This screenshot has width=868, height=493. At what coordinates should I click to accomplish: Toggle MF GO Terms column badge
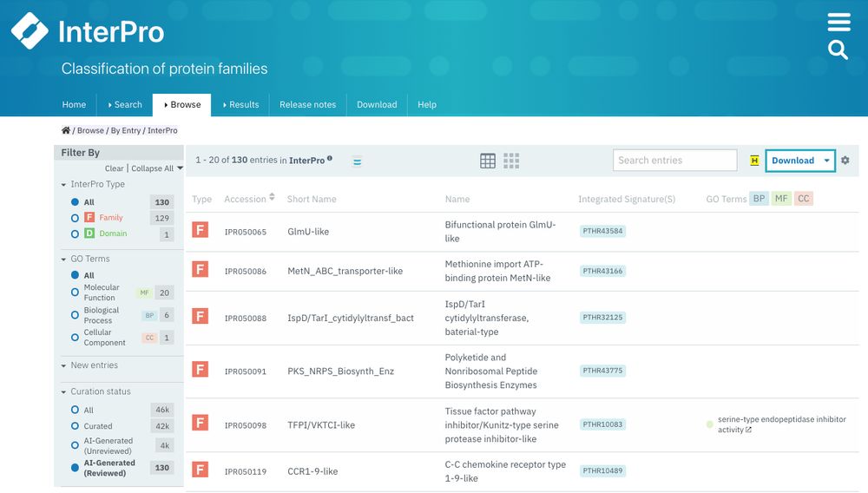coord(781,199)
